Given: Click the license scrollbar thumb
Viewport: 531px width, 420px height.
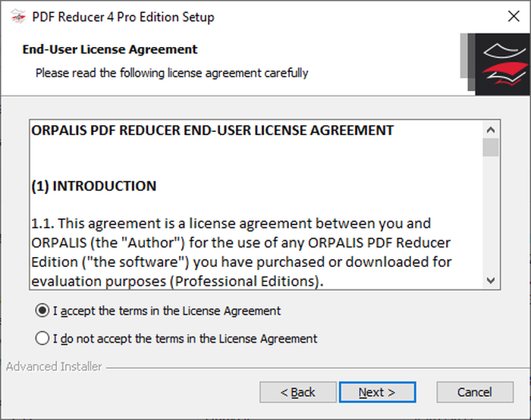Looking at the screenshot, I should pyautogui.click(x=491, y=147).
